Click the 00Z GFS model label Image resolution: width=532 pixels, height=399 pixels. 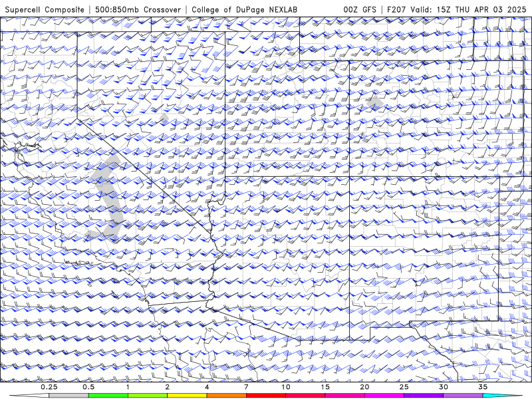360,9
